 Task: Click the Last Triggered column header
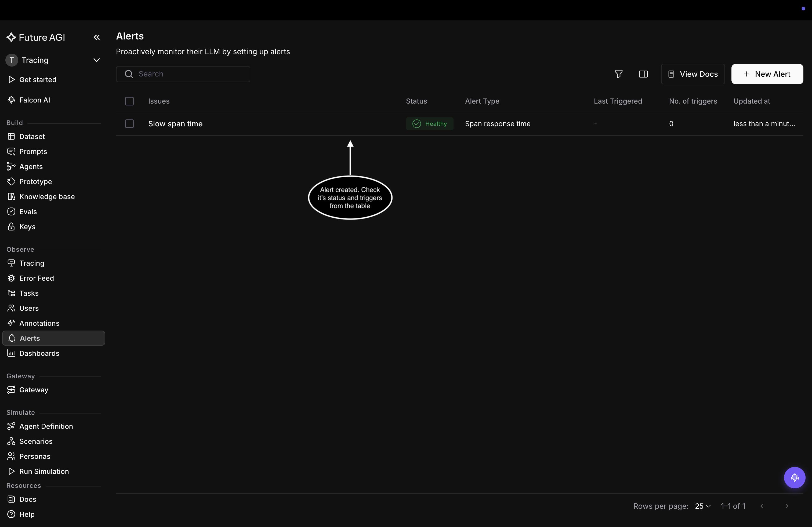click(618, 101)
